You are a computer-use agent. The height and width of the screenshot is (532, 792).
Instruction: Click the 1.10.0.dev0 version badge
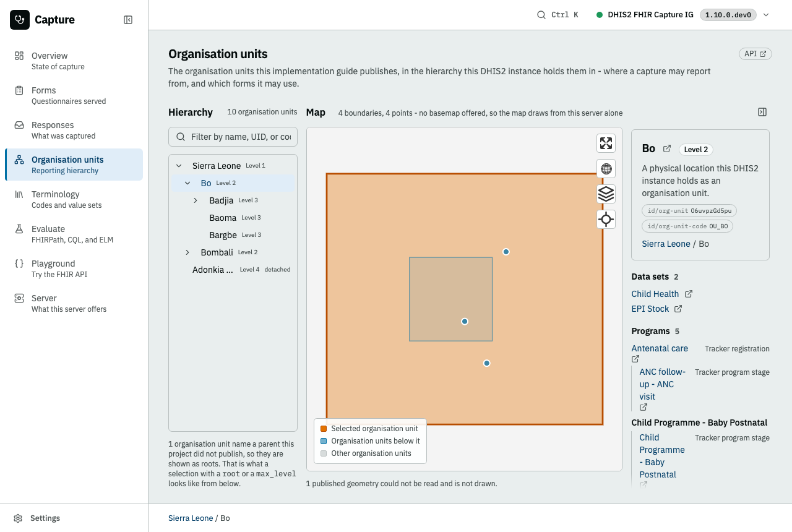pyautogui.click(x=728, y=15)
